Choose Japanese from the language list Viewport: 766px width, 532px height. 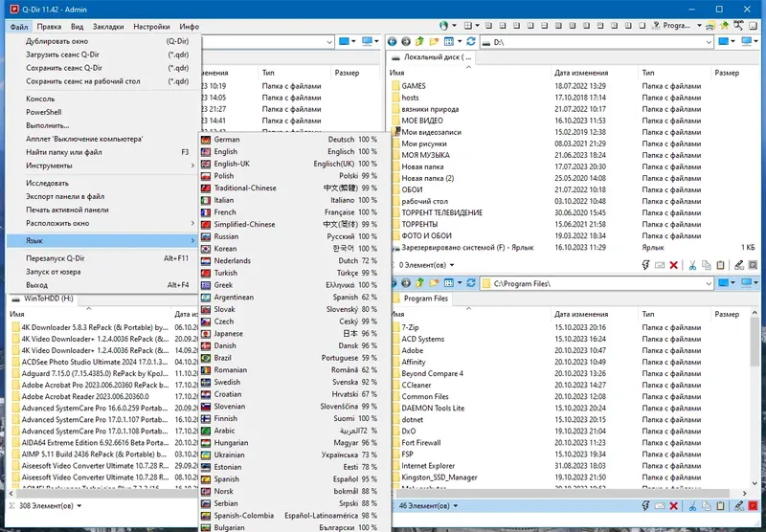pyautogui.click(x=295, y=333)
